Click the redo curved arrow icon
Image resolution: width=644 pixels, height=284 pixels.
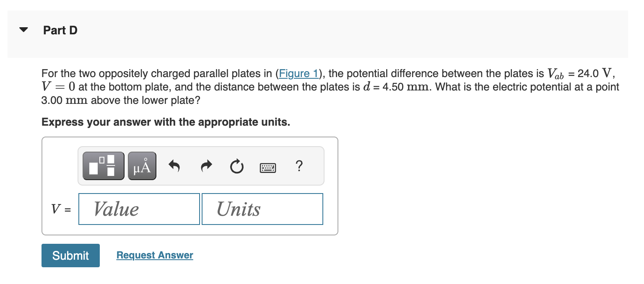pyautogui.click(x=206, y=165)
